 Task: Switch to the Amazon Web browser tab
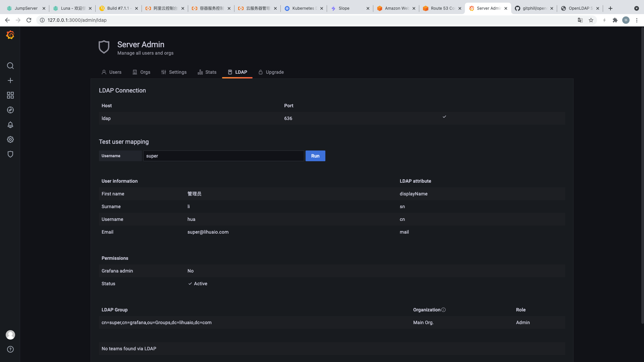tap(396, 8)
